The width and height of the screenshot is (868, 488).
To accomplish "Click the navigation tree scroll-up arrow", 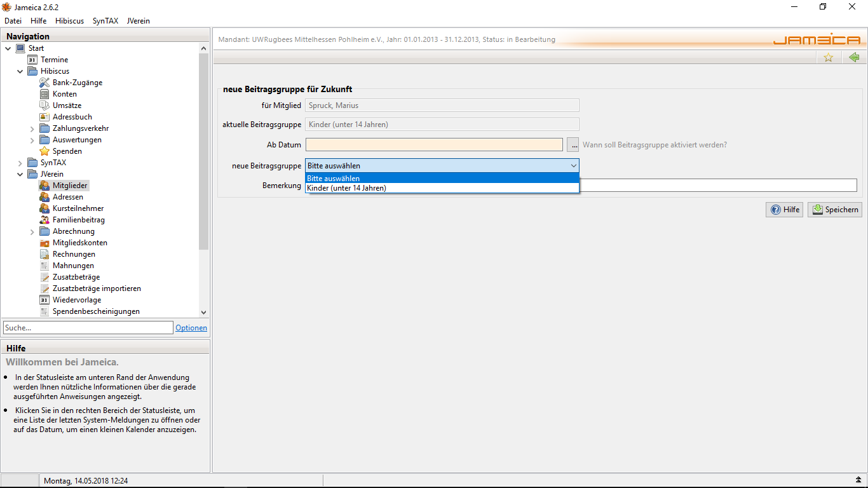I will pyautogui.click(x=203, y=48).
